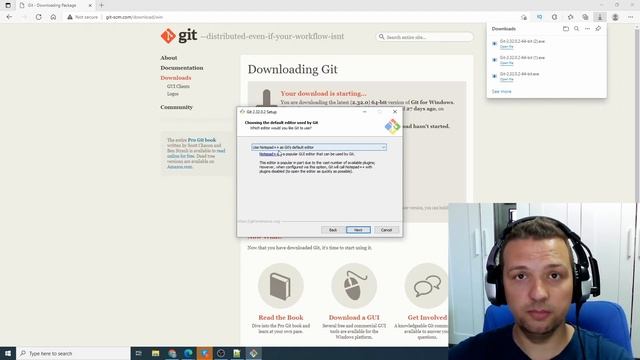Open About in the site navigation
Screen dimensions: 640x360
tap(169, 58)
